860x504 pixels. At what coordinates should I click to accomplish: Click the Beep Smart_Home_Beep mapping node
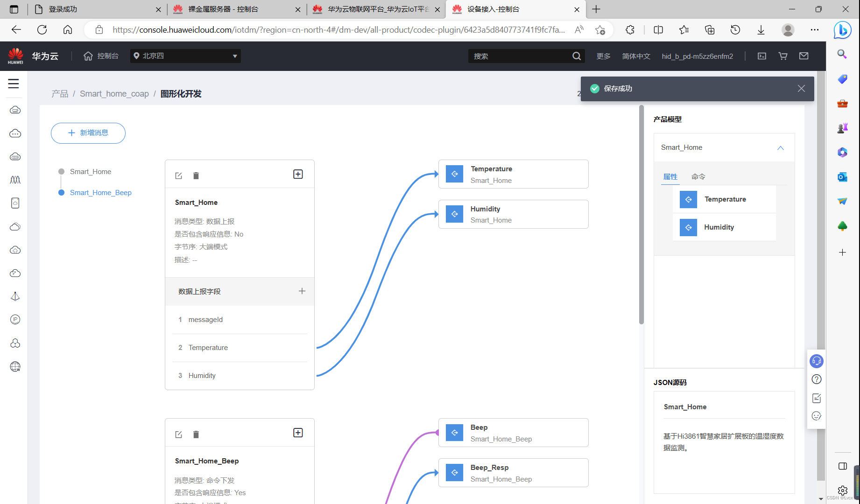pyautogui.click(x=513, y=433)
